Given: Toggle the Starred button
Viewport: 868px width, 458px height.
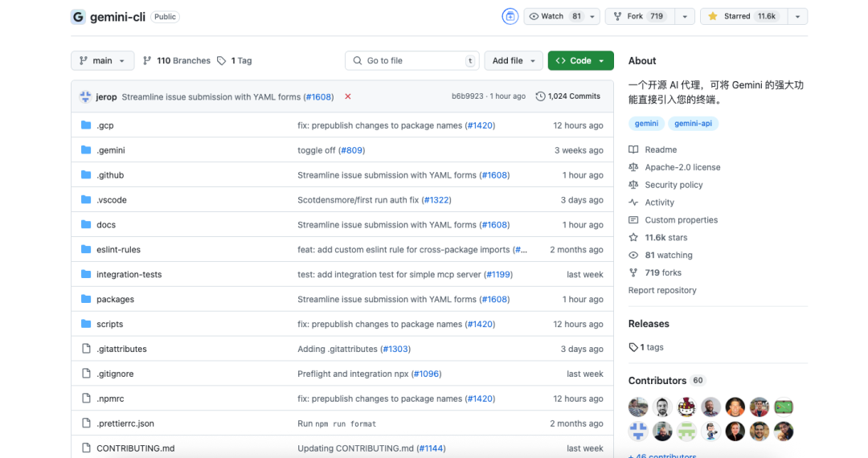Looking at the screenshot, I should coord(744,17).
